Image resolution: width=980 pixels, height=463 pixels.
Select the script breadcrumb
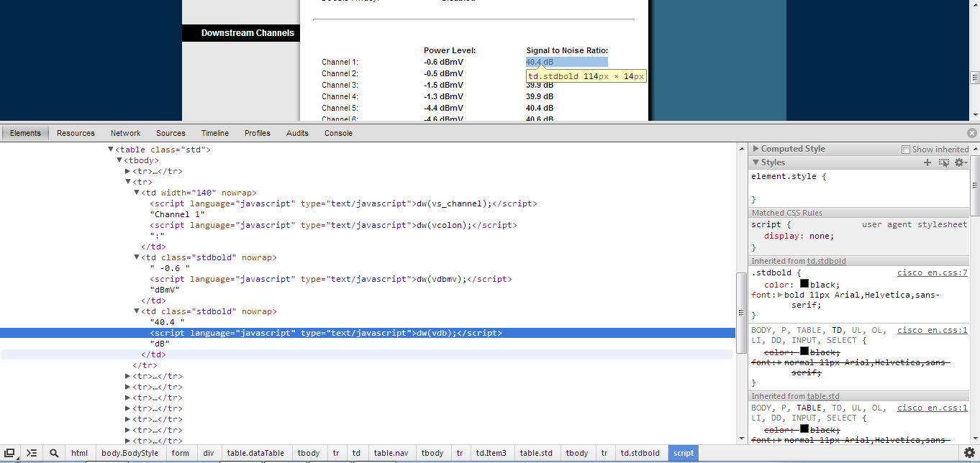684,453
